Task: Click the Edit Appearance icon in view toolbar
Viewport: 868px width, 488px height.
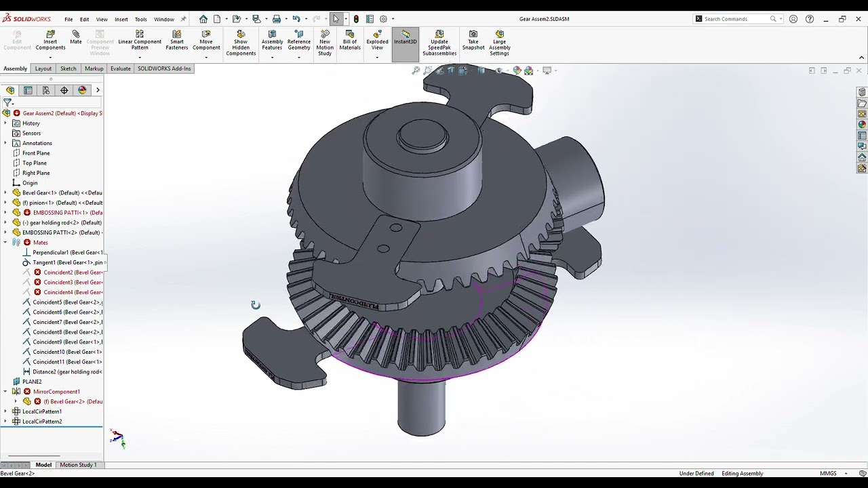Action: [x=517, y=70]
